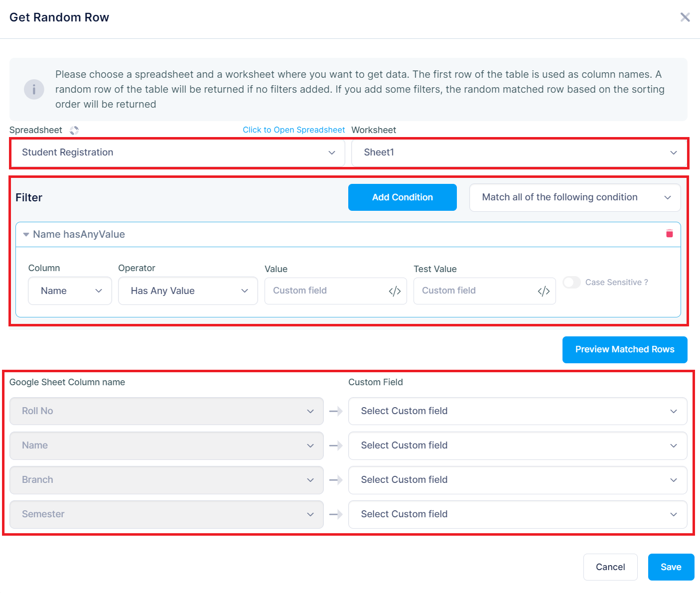
Task: Click the Custom Field column label
Action: 376,382
